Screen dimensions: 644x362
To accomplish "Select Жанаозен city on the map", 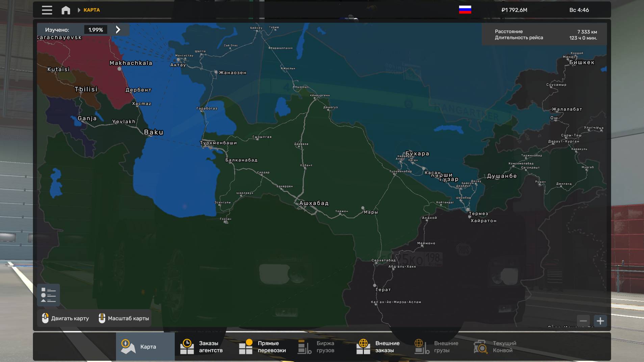I will point(233,73).
